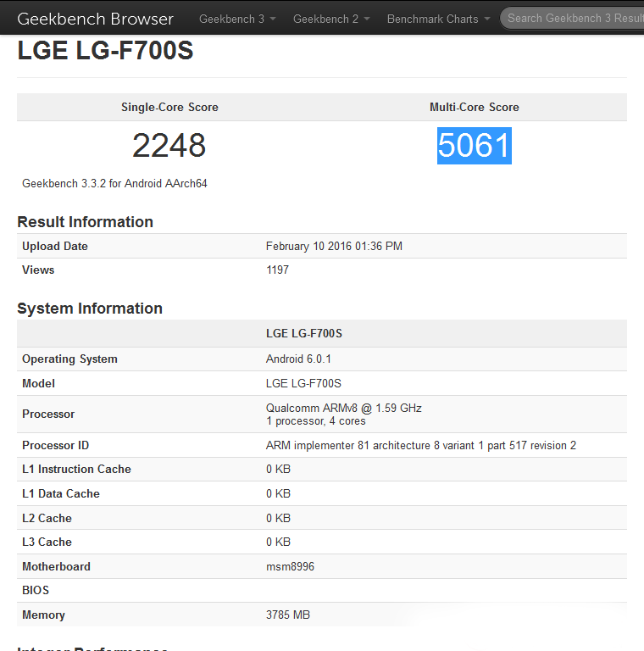Viewport: 644px width, 651px height.
Task: Open the Geekbench Browser home link
Action: [95, 19]
